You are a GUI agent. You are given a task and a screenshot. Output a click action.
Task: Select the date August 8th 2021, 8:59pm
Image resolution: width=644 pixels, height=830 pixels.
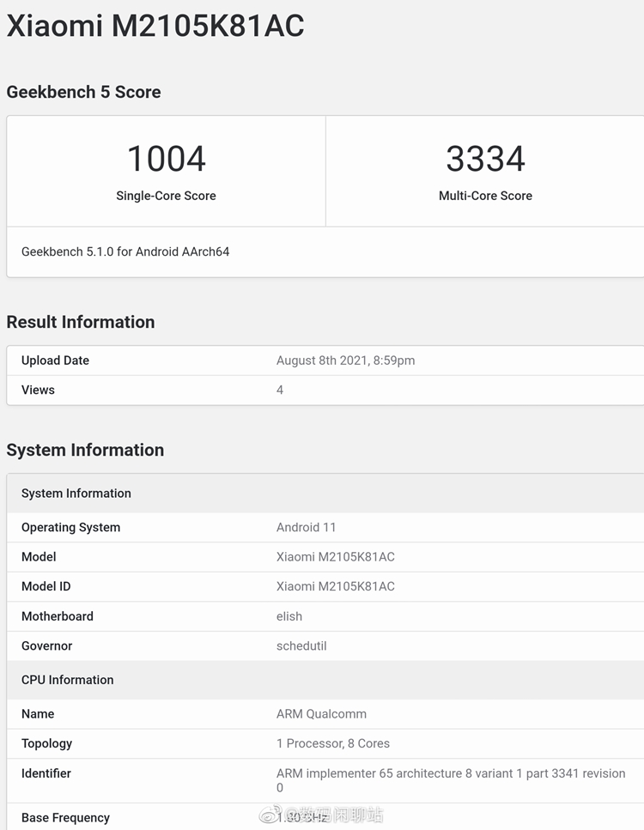coord(346,360)
